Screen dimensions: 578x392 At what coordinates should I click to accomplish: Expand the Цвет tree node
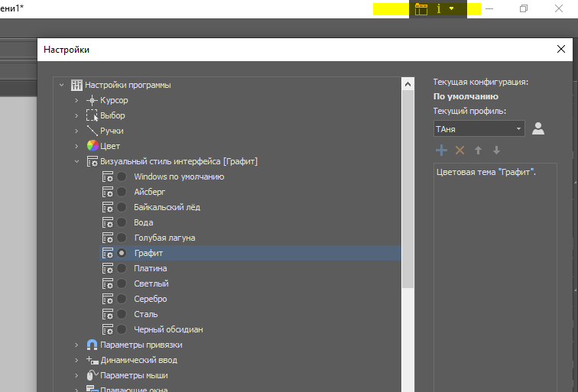tap(76, 146)
